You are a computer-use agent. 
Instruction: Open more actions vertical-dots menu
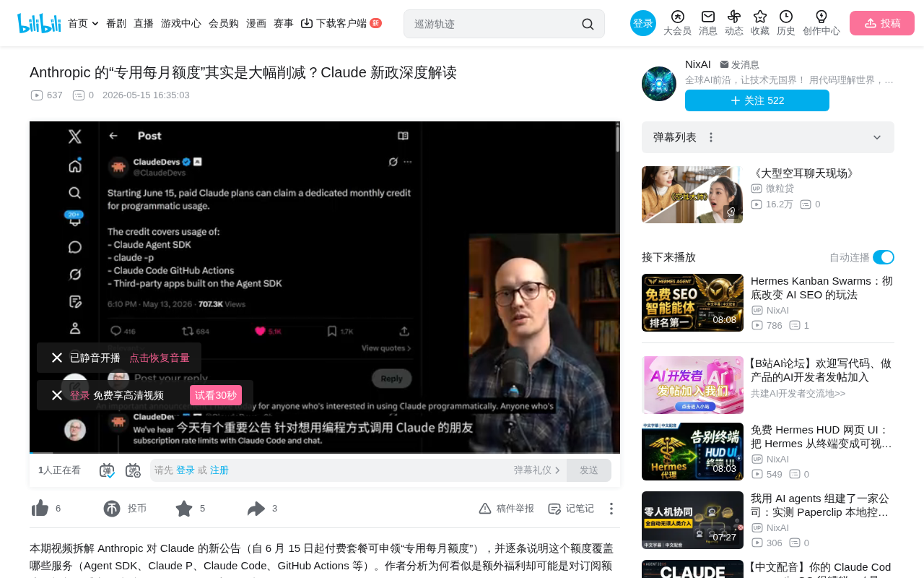tap(611, 509)
